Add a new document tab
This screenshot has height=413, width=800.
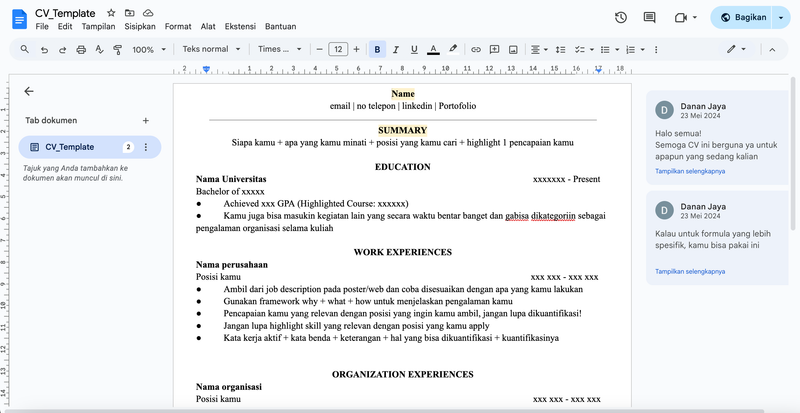point(145,120)
